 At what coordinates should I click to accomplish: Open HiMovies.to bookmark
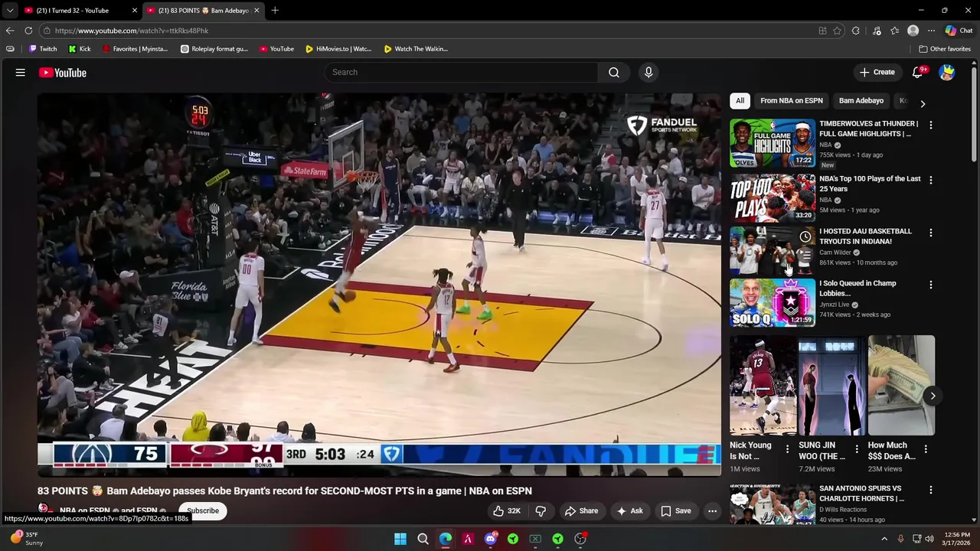338,49
